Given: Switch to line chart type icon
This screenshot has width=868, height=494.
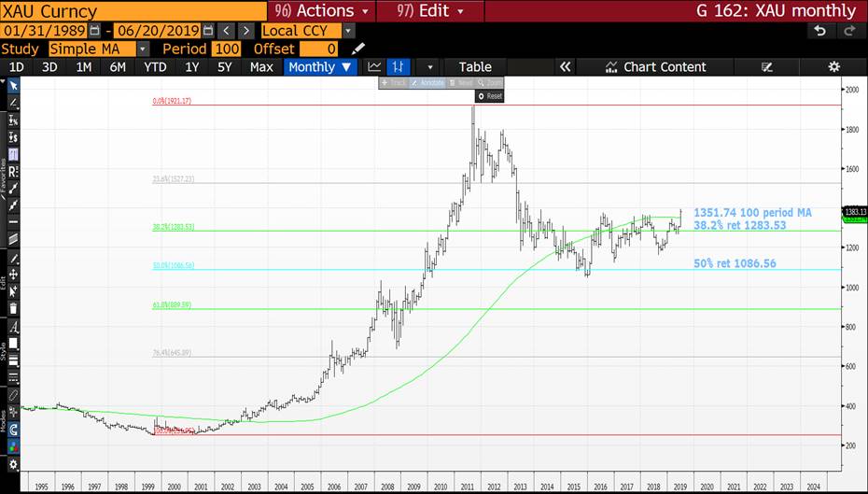Looking at the screenshot, I should tap(375, 67).
